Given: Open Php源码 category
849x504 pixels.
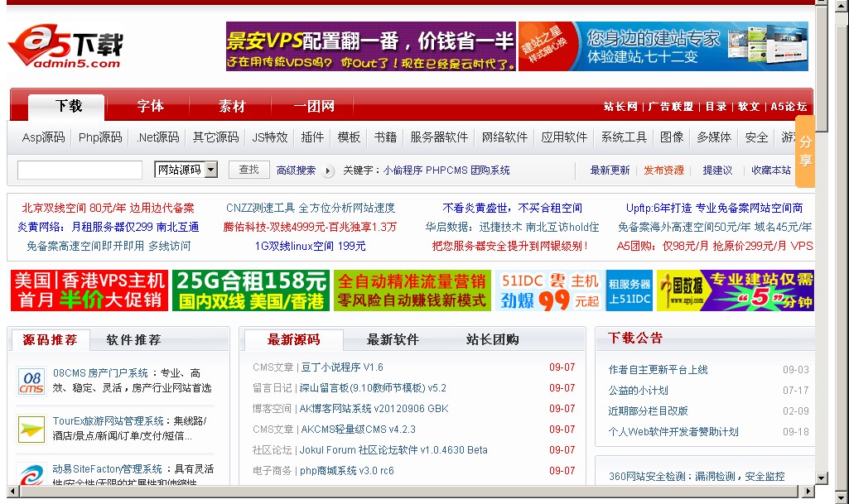Looking at the screenshot, I should pyautogui.click(x=100, y=137).
